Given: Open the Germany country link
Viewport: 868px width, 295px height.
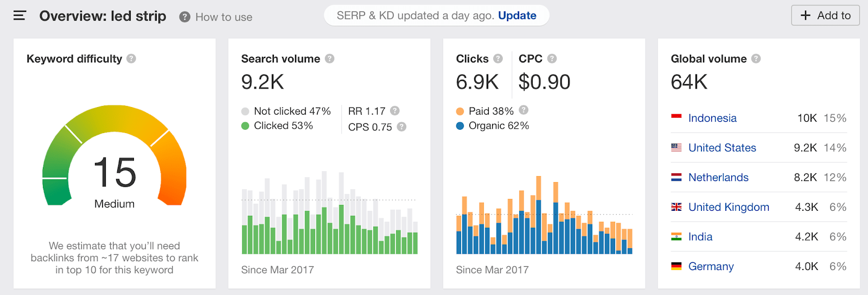Looking at the screenshot, I should (711, 266).
